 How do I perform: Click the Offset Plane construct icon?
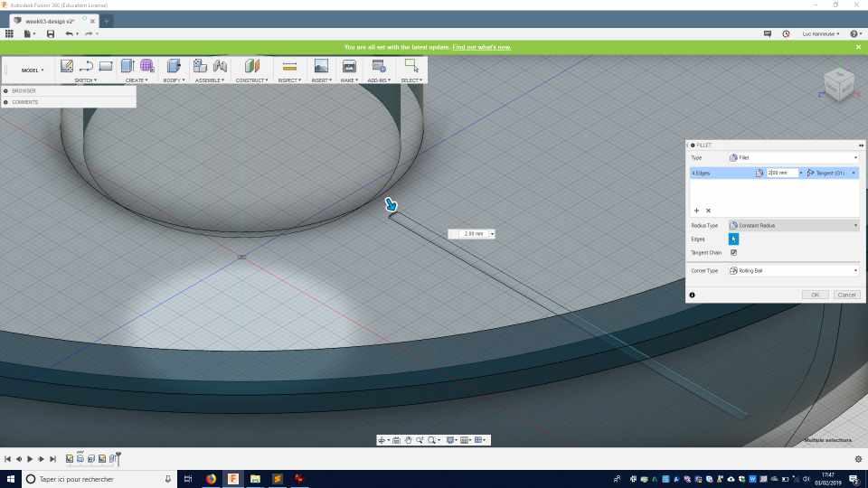pyautogui.click(x=252, y=66)
